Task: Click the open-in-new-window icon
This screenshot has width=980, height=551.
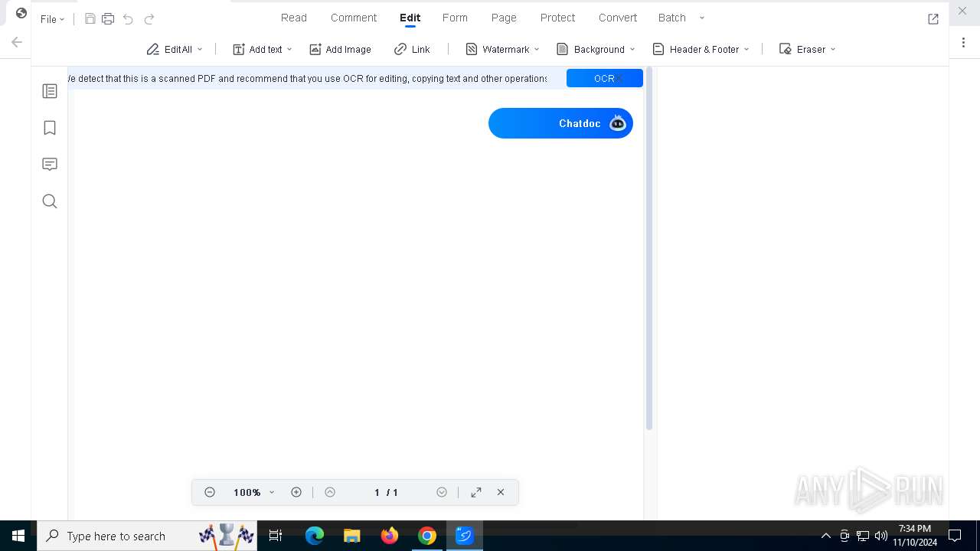Action: coord(933,19)
